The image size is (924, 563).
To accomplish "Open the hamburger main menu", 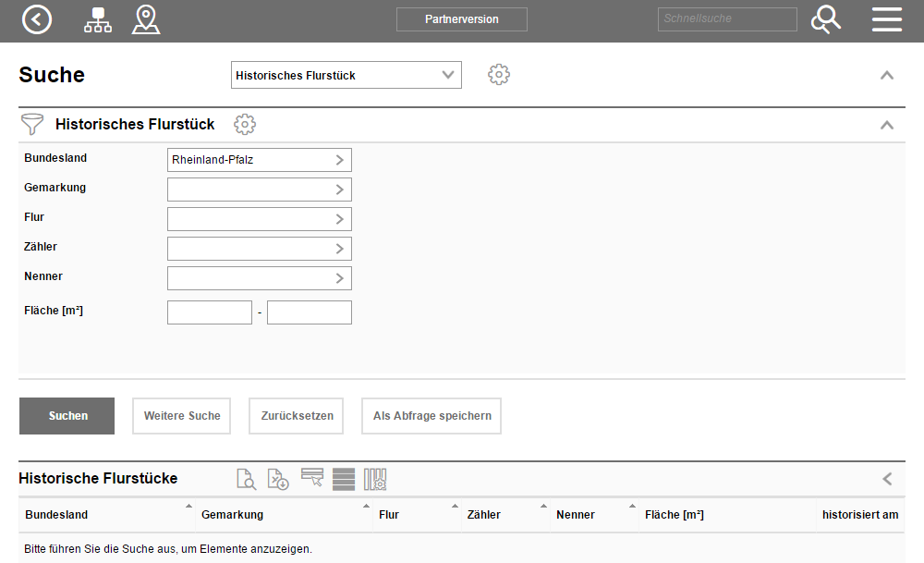I will coord(887,19).
